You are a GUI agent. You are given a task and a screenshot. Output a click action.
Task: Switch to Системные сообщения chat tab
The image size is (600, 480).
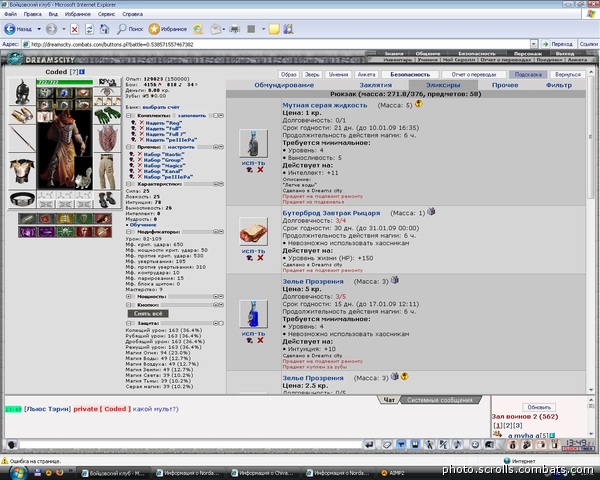click(x=440, y=400)
